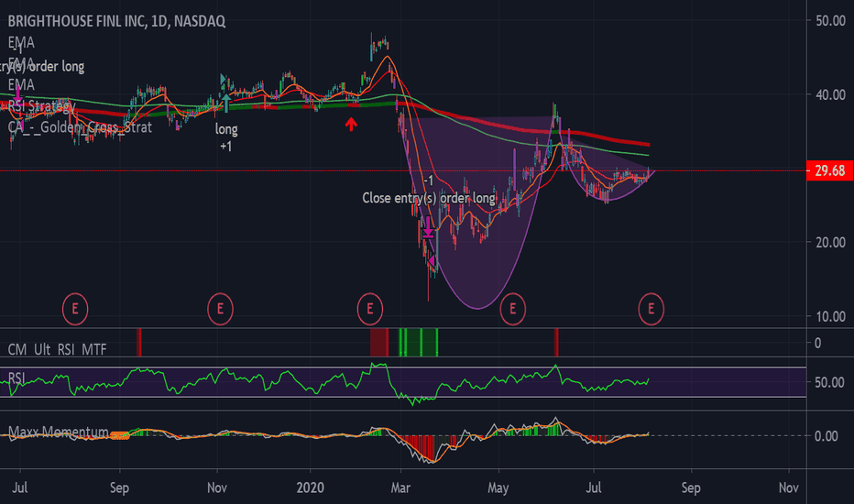Click the May time axis label
854x504 pixels.
point(498,488)
